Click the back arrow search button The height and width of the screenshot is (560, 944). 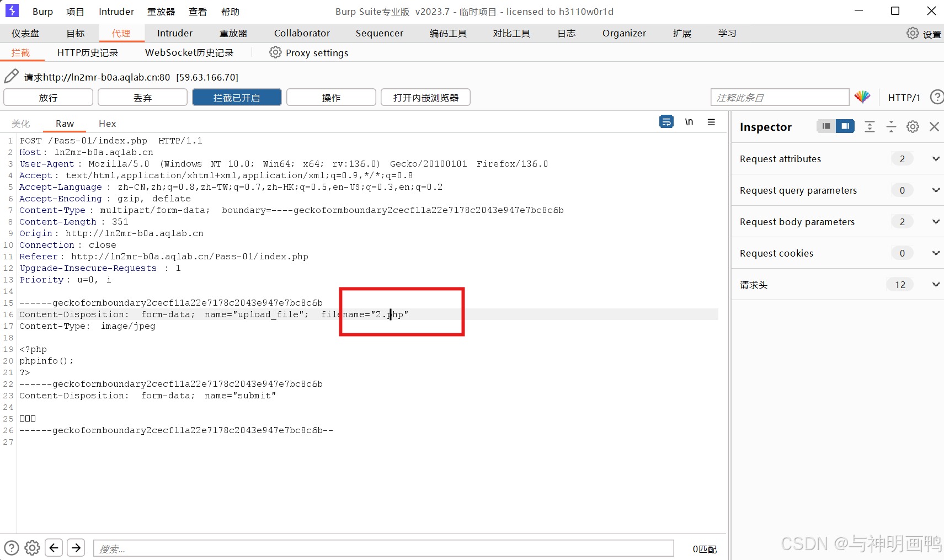pos(54,547)
